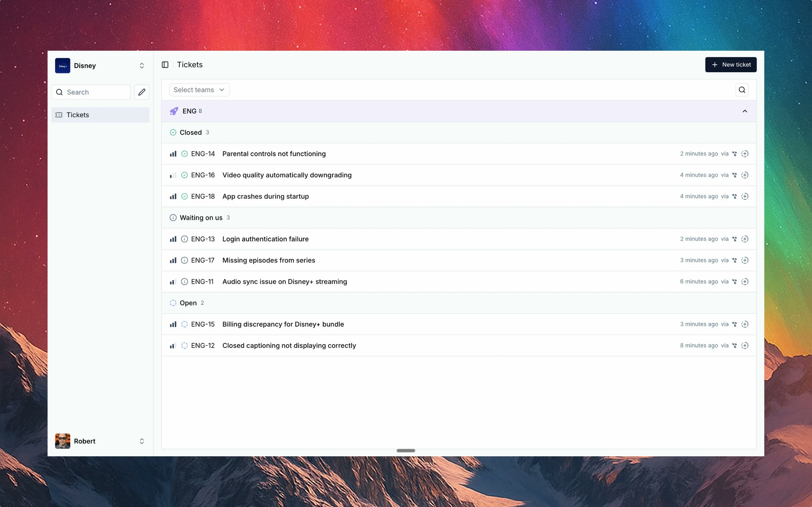This screenshot has width=812, height=507.
Task: Open the Select teams dropdown
Action: (199, 90)
